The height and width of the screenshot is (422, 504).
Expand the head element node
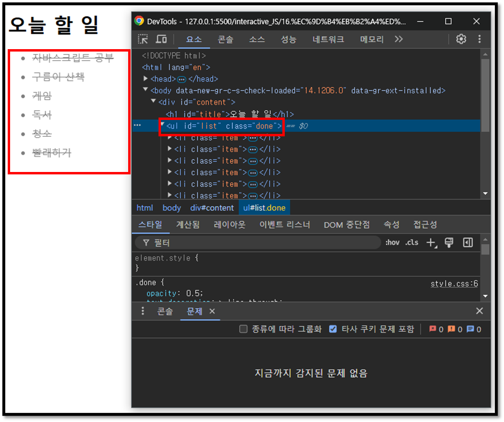click(146, 79)
